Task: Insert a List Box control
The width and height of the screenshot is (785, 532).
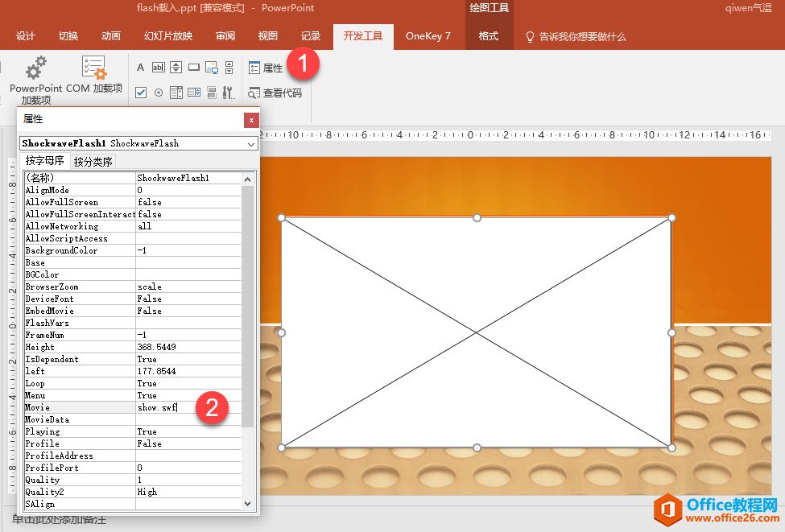Action: coord(194,93)
